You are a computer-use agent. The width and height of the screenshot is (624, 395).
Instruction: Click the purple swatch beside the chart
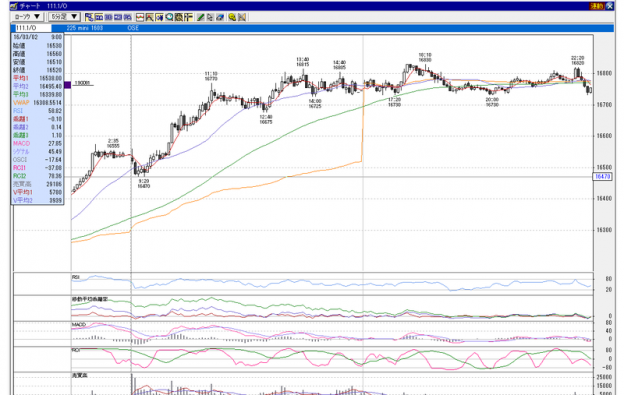68,84
